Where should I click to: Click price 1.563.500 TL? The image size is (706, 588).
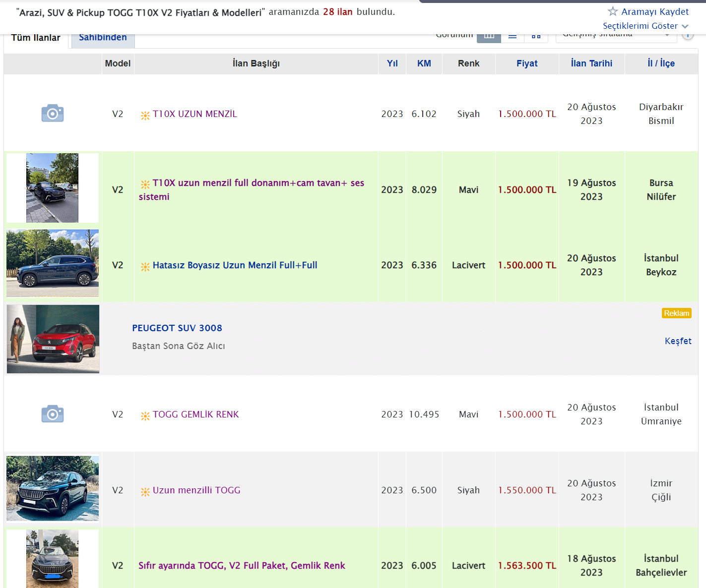[527, 566]
